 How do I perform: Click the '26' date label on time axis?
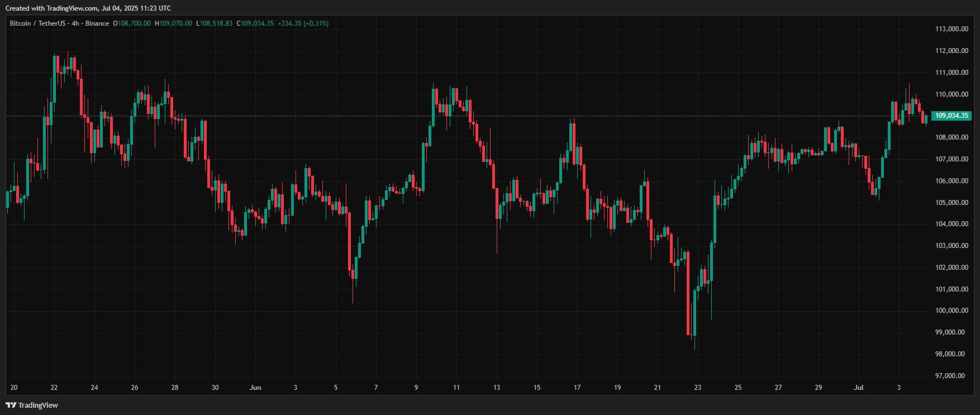135,388
